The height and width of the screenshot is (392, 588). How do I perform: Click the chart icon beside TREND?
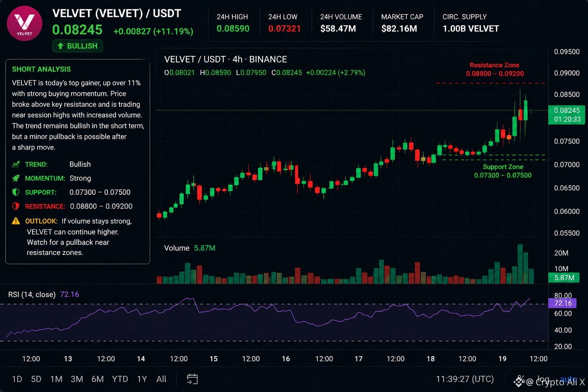(16, 164)
